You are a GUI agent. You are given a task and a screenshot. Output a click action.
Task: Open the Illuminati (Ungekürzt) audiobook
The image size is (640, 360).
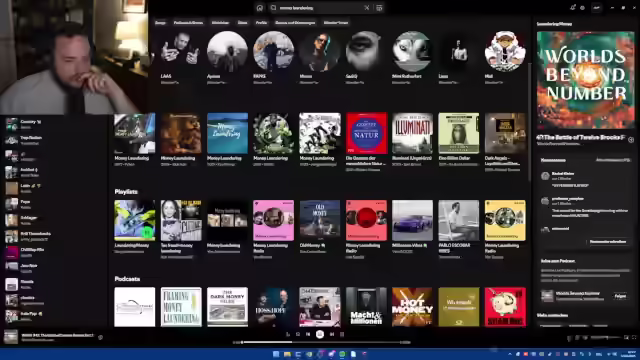click(412, 133)
